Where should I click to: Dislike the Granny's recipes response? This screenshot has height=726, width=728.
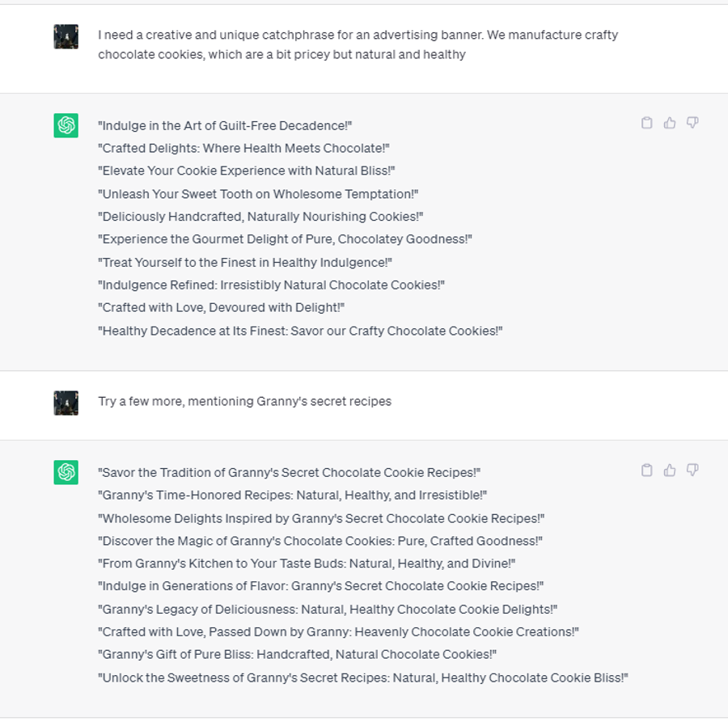692,471
